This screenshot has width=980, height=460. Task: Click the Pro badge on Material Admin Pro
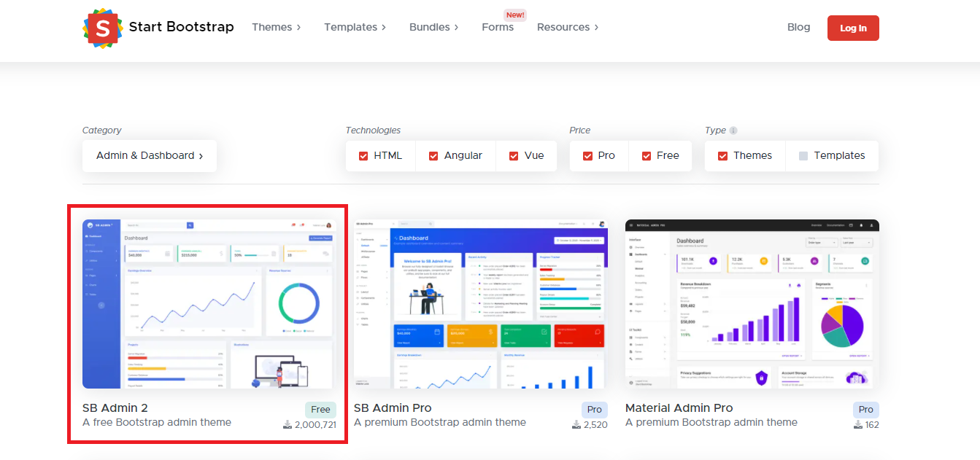pyautogui.click(x=866, y=410)
